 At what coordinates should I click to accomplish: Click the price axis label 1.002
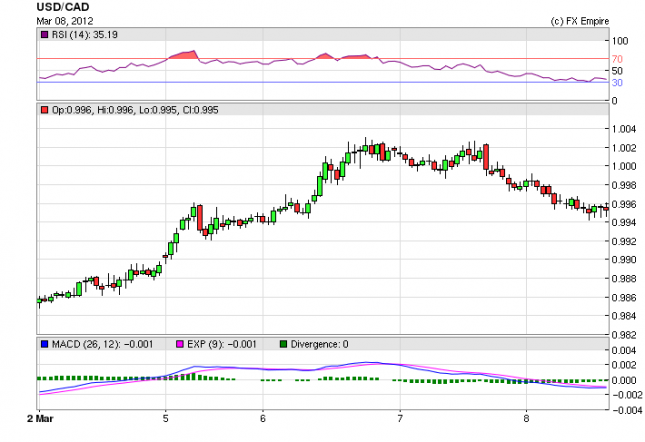[624, 148]
